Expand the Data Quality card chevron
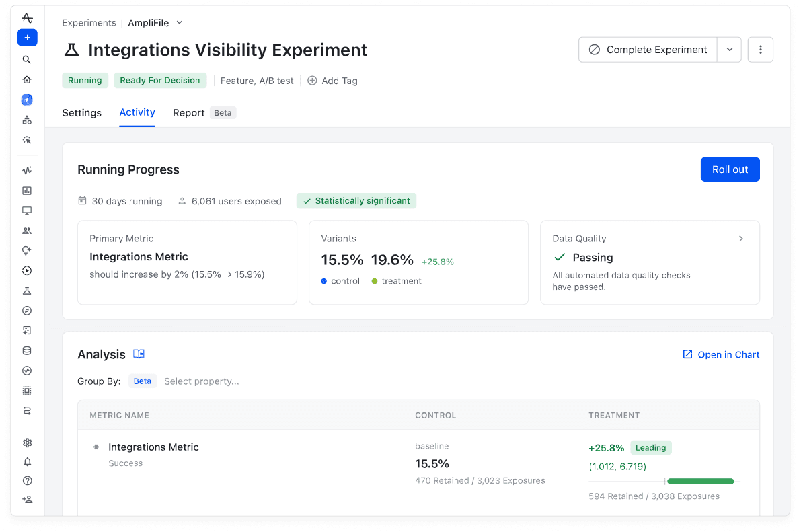The height and width of the screenshot is (532, 801). click(740, 239)
